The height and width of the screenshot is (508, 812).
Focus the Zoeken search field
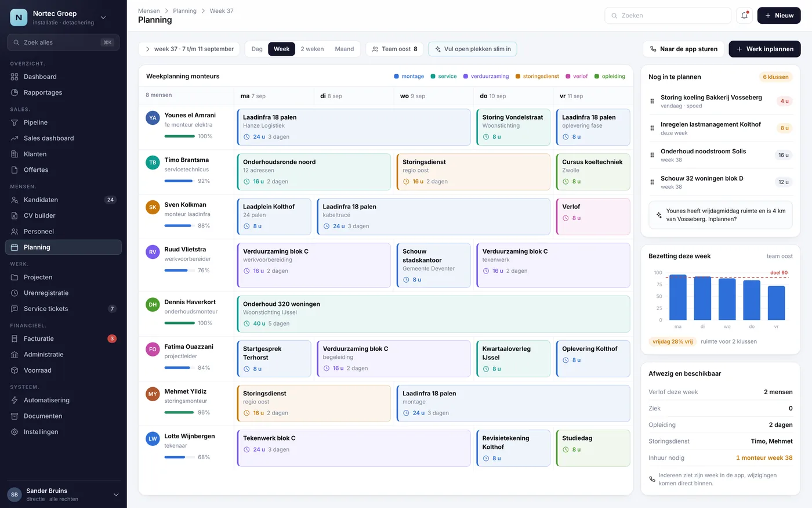668,16
